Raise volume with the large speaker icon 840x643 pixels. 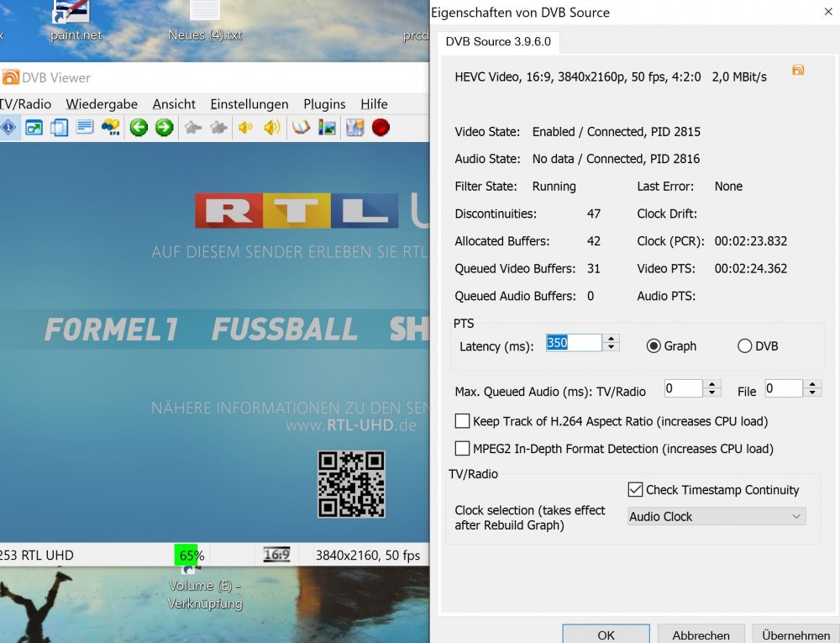coord(272,128)
